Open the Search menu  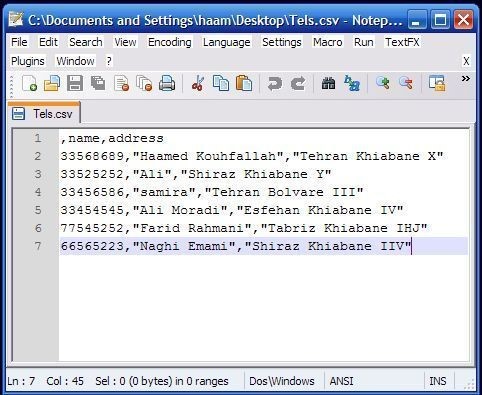(86, 42)
